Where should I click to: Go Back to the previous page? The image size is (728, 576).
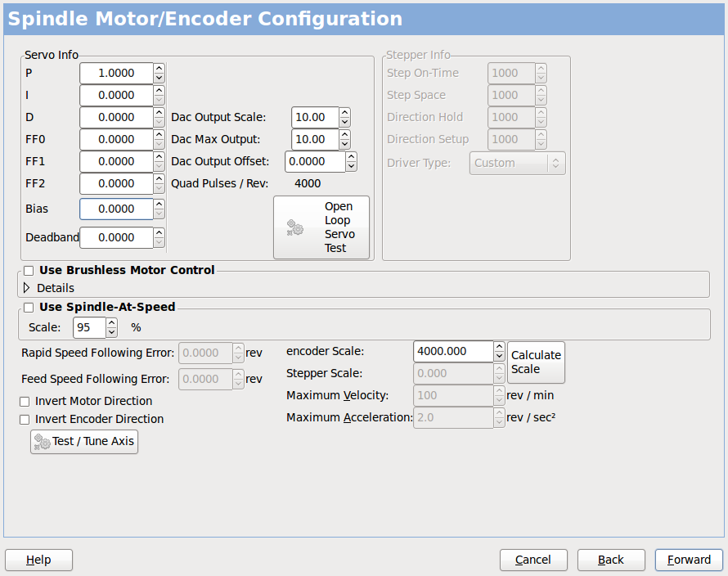click(611, 560)
